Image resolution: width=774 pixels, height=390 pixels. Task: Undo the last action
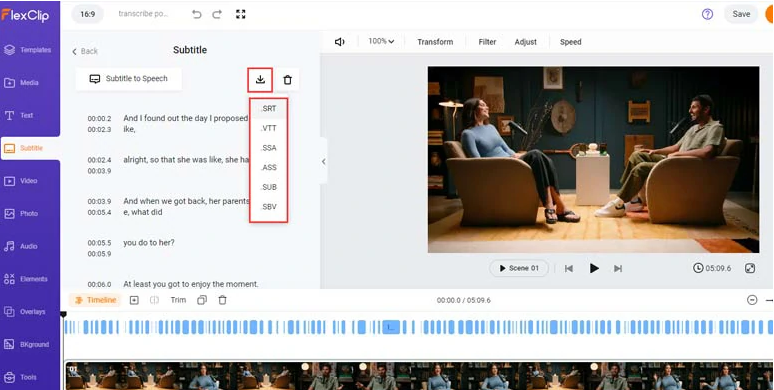[x=196, y=14]
